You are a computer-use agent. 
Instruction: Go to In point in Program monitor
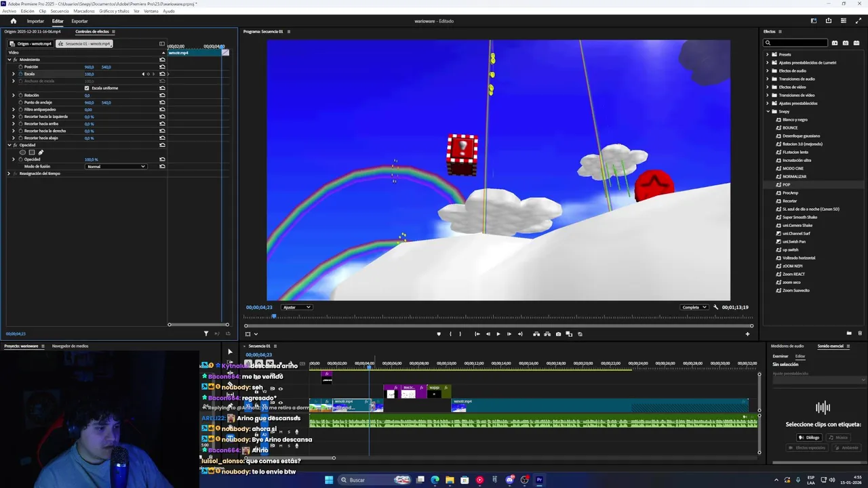[x=477, y=333]
